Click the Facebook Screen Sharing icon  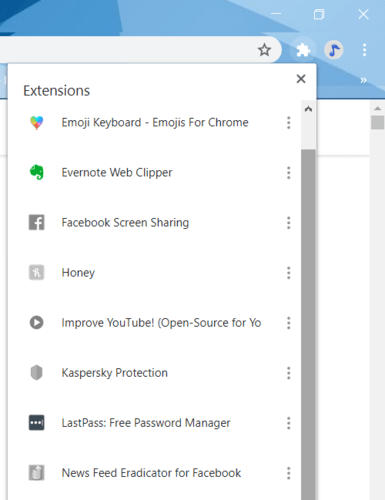coord(37,222)
